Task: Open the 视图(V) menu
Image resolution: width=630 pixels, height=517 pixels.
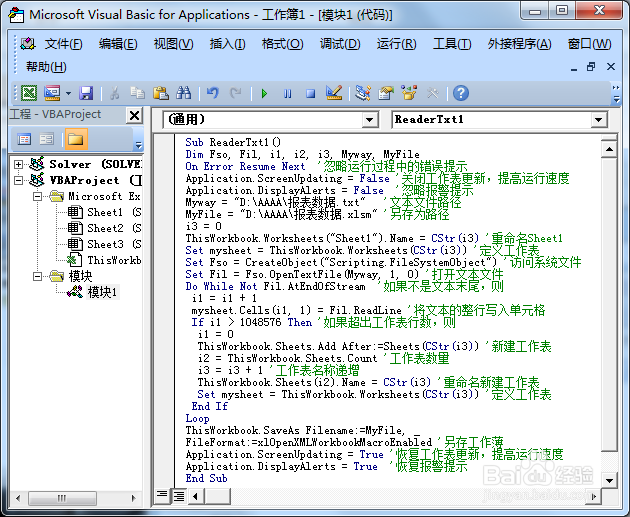Action: tap(174, 44)
